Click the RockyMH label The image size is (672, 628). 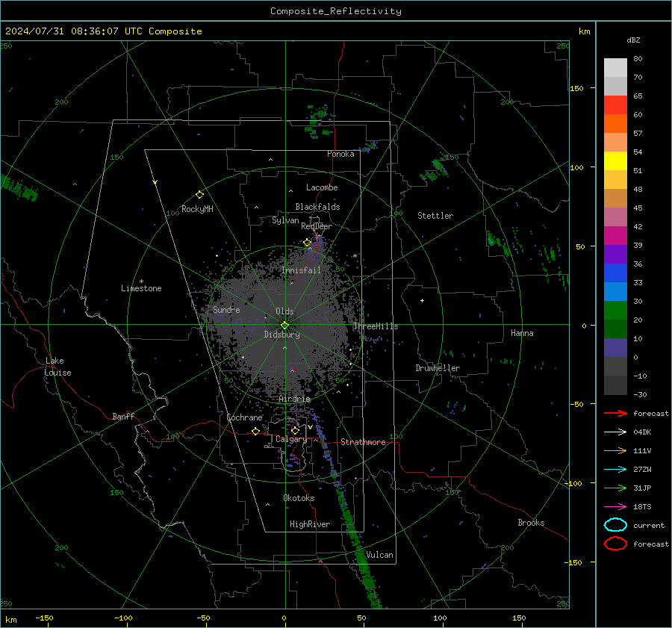(197, 209)
